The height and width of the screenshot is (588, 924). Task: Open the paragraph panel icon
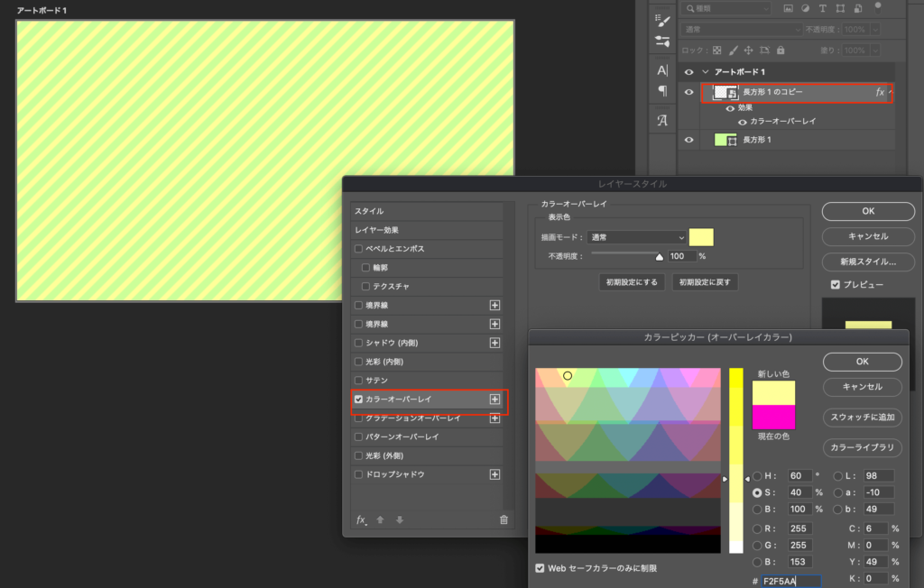(662, 90)
